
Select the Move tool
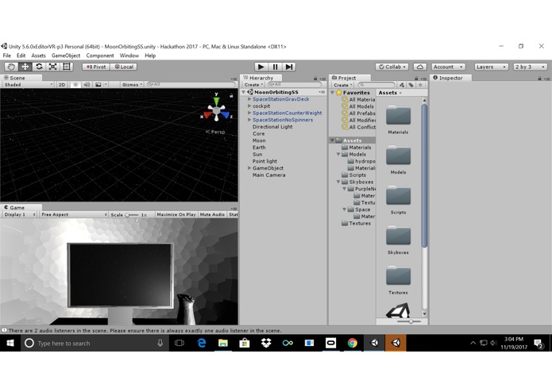point(25,67)
